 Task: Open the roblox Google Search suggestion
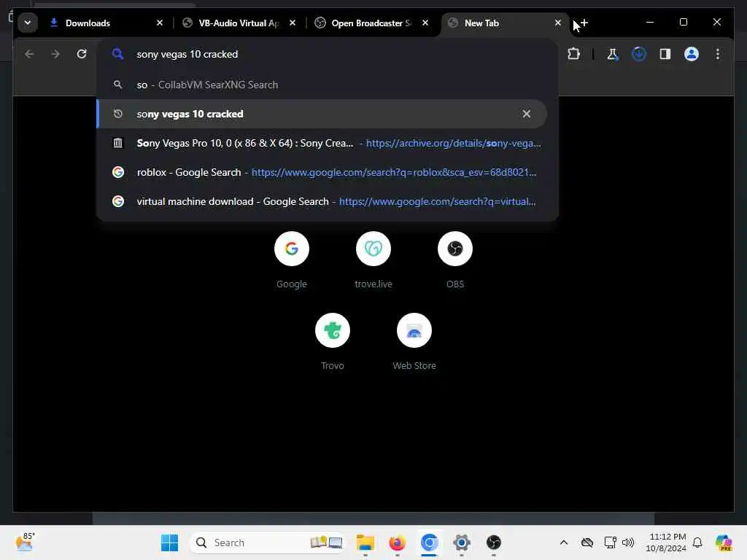[x=322, y=172]
